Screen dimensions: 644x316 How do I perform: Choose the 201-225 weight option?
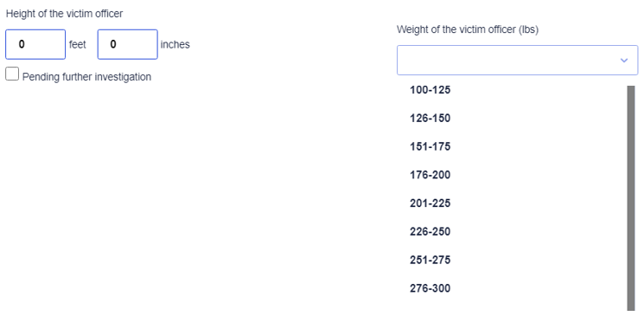coord(512,203)
